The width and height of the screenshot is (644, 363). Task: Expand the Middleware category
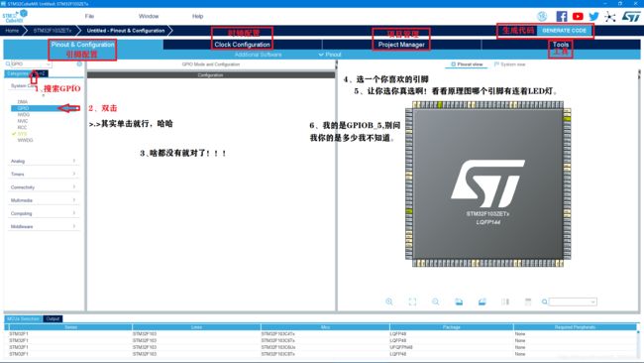44,226
